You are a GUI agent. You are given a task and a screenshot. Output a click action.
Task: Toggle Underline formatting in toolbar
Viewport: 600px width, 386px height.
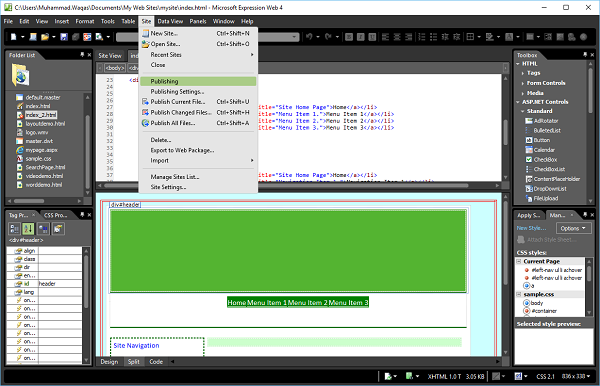pos(372,37)
